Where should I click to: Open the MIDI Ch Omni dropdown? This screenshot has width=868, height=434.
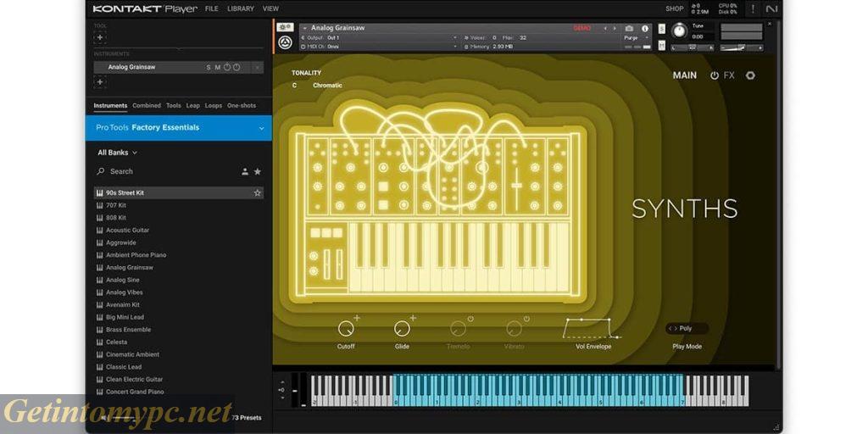[x=379, y=47]
